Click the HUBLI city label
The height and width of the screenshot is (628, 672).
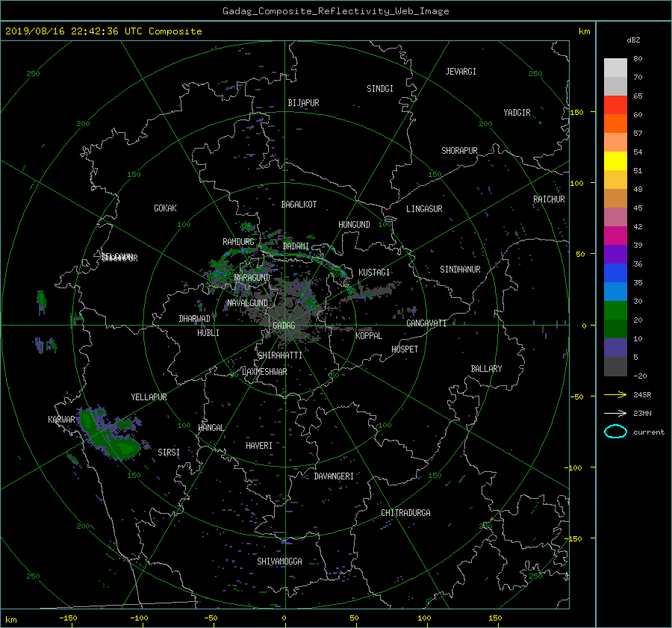pos(208,333)
